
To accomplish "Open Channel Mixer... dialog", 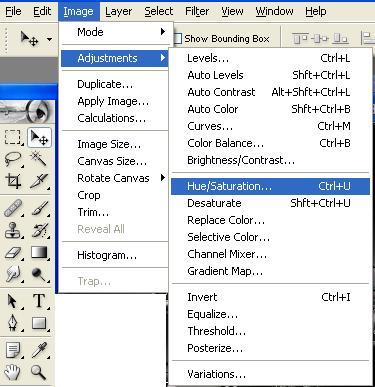I will coord(270,254).
